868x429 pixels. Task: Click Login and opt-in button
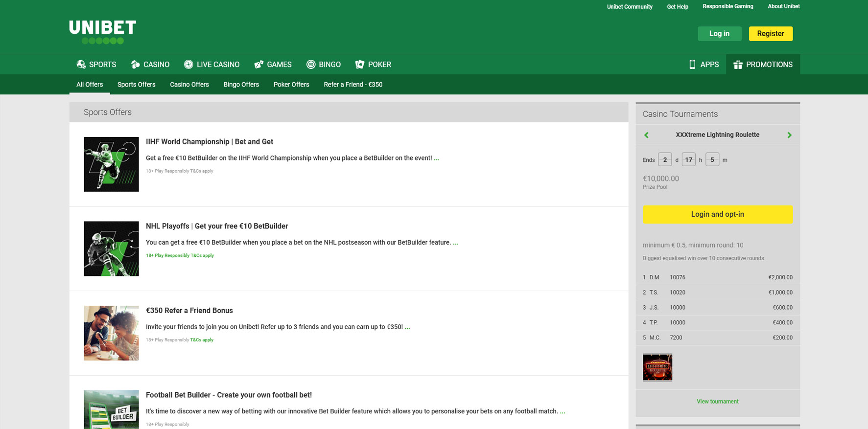(718, 214)
